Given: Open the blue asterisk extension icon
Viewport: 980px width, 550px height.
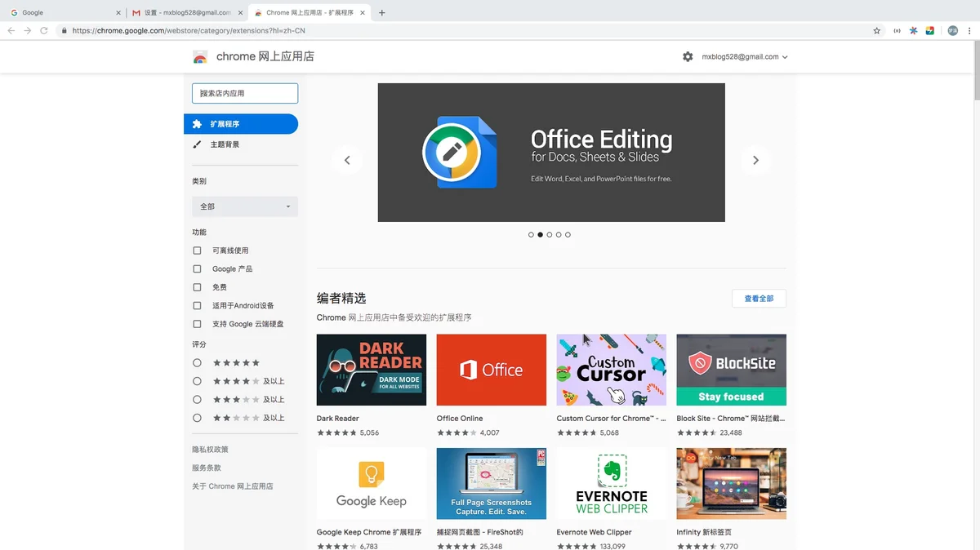Looking at the screenshot, I should (x=914, y=31).
